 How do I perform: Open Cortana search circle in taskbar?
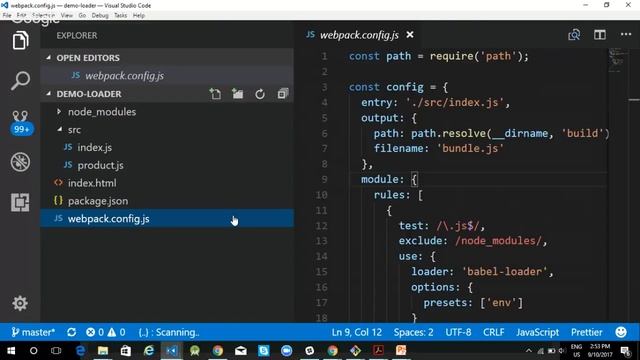point(33,351)
